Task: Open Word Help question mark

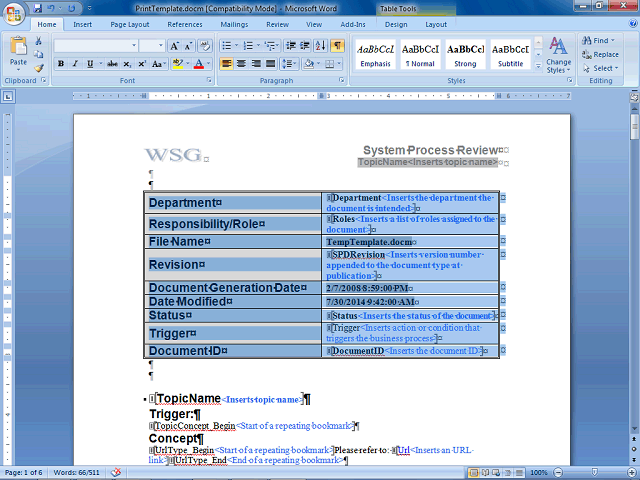Action: [x=633, y=24]
